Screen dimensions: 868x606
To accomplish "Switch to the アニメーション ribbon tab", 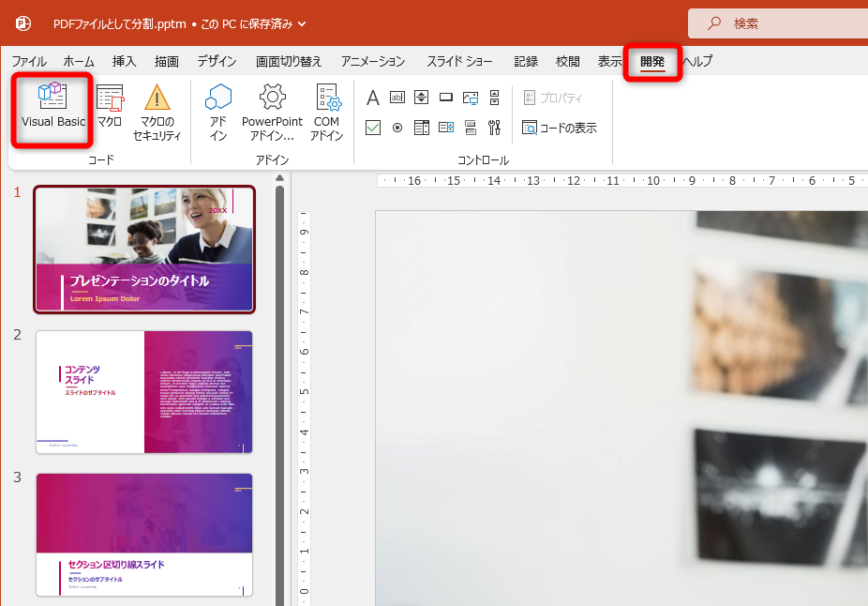I will coord(372,60).
